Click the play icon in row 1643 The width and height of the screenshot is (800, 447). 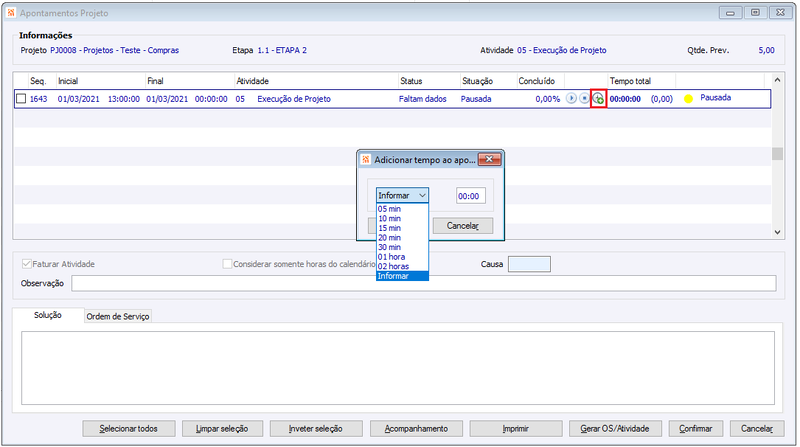pyautogui.click(x=571, y=98)
